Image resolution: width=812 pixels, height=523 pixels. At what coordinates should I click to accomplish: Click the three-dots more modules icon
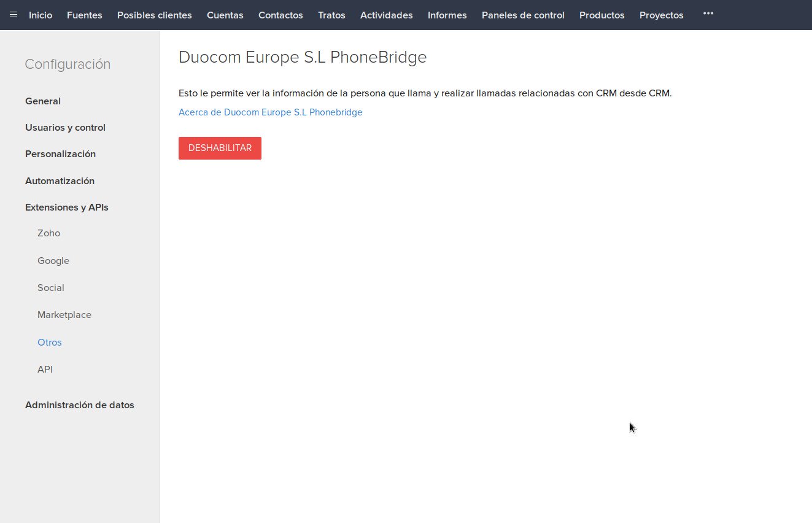(x=708, y=14)
